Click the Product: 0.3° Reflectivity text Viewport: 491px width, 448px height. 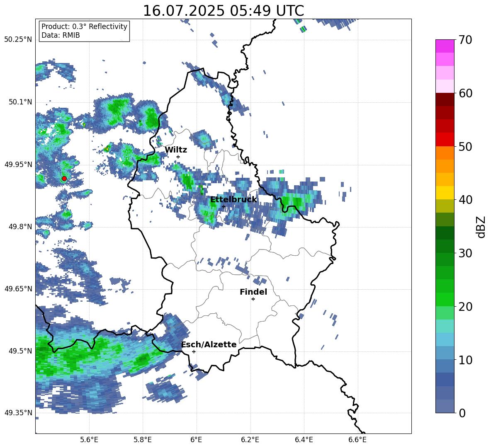coord(84,27)
